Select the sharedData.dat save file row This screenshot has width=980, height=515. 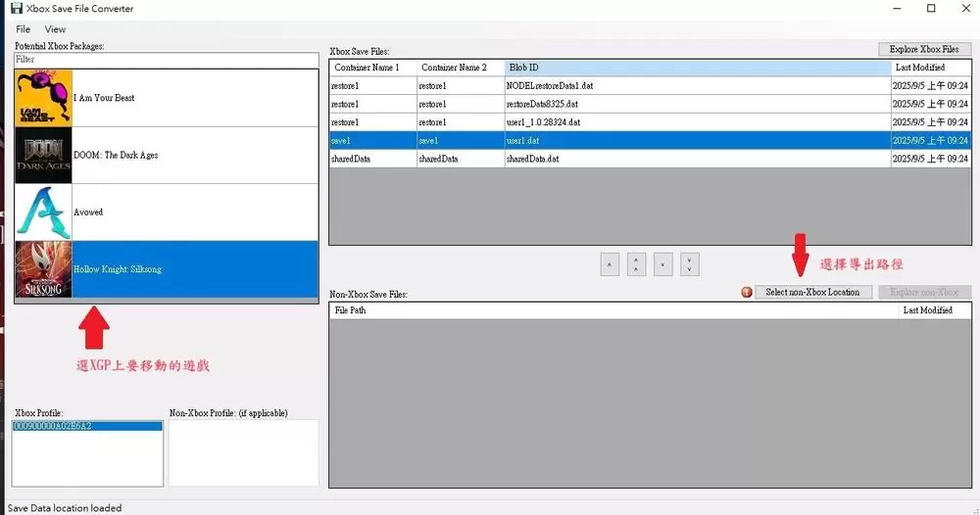pos(610,159)
